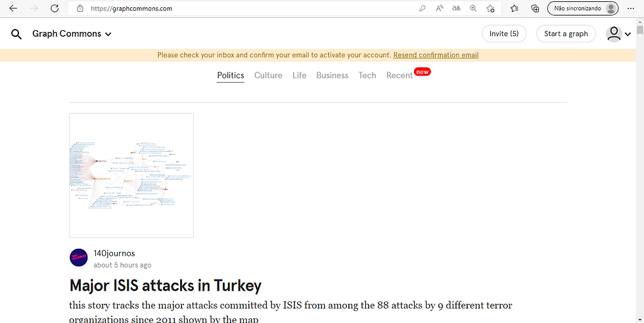Click Resend confirmation email link
This screenshot has height=323, width=644.
[436, 55]
